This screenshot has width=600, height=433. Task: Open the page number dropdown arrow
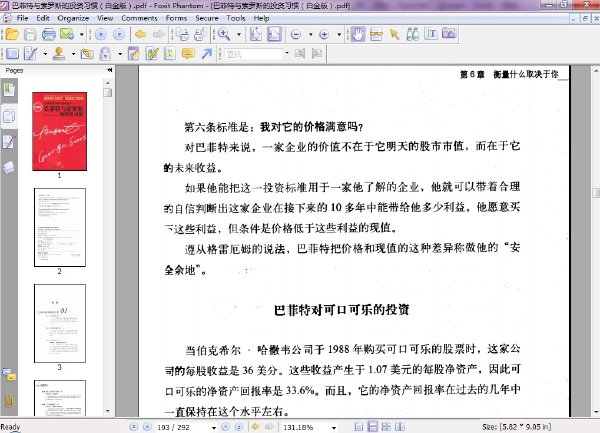(x=214, y=428)
